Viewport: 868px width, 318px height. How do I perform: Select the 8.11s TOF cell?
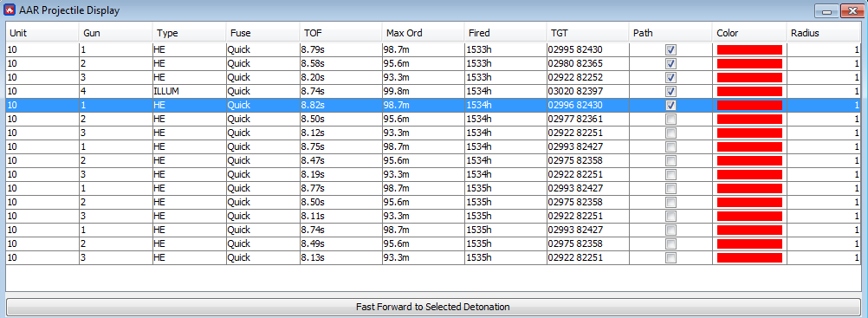340,216
